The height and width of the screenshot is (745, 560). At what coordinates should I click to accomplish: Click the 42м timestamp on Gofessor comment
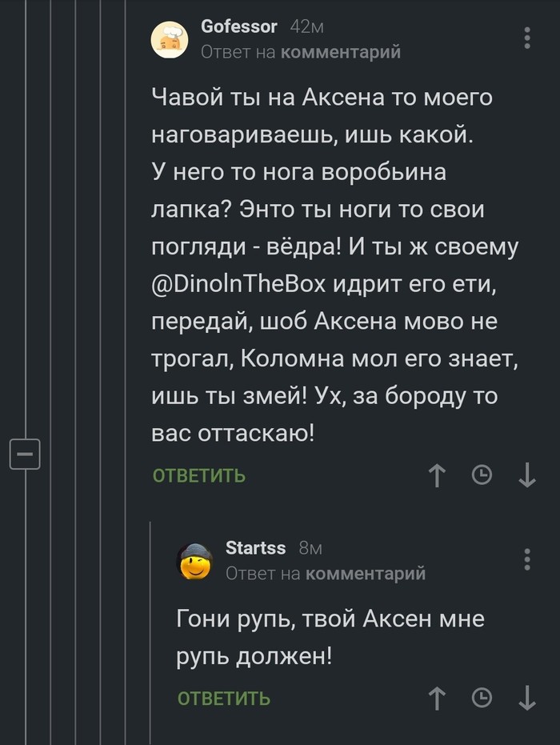306,27
